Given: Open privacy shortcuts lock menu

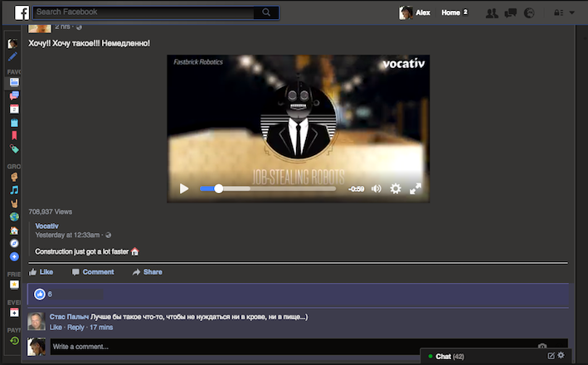Looking at the screenshot, I should (x=558, y=12).
